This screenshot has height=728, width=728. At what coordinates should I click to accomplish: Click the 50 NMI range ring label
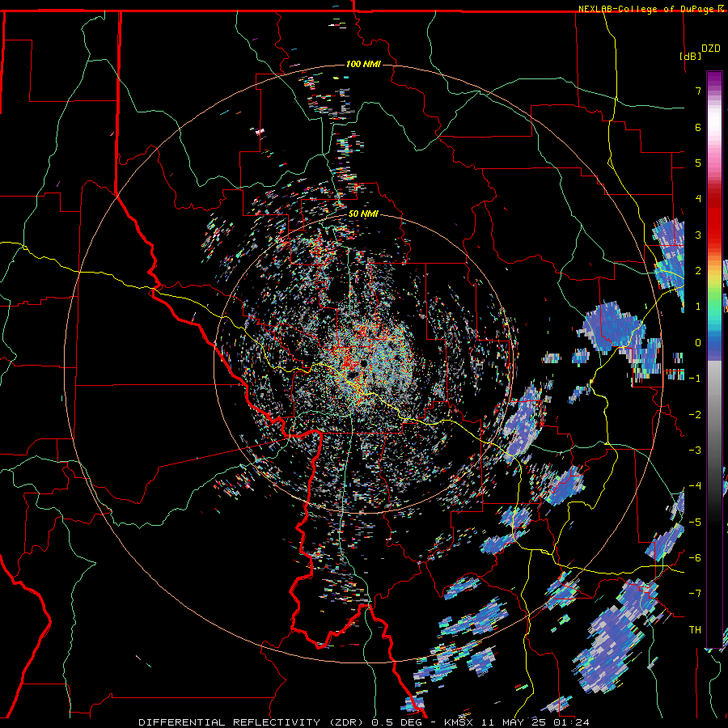pos(363,214)
